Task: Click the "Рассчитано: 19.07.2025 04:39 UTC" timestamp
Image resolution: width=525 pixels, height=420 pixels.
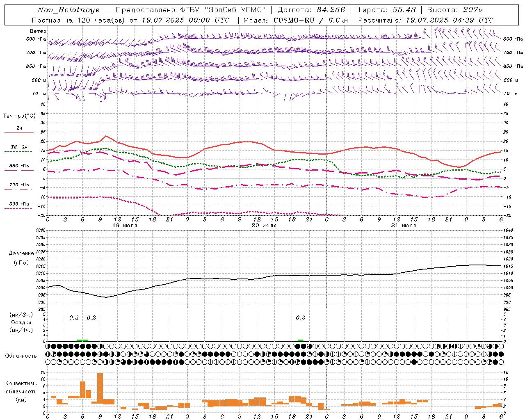Action: [426, 20]
